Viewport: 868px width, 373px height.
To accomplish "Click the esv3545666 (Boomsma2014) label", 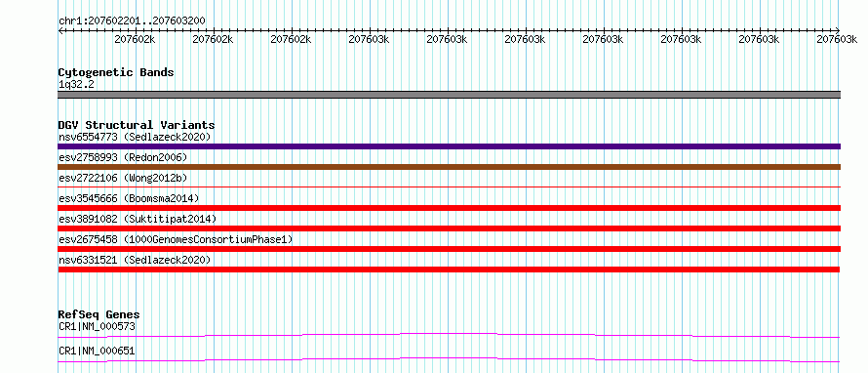I will (129, 198).
